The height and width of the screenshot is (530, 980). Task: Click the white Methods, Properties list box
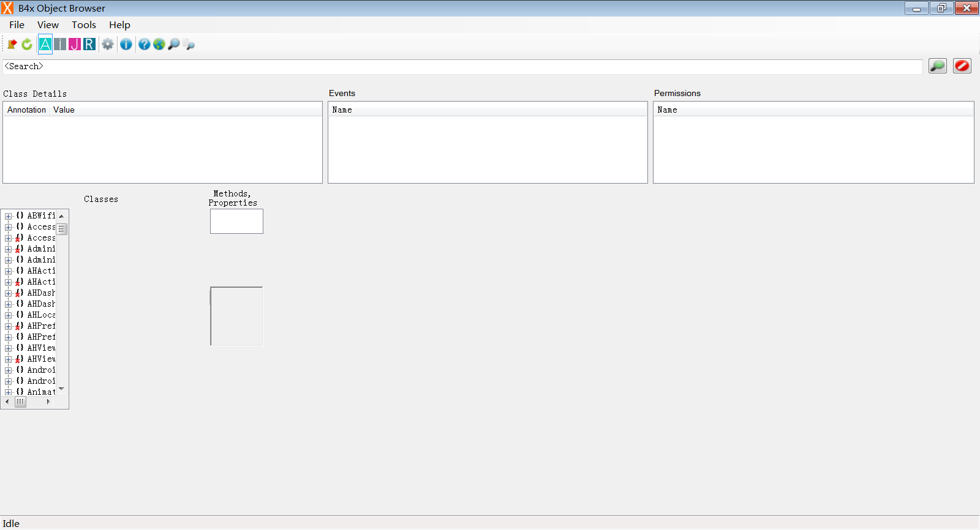(236, 221)
